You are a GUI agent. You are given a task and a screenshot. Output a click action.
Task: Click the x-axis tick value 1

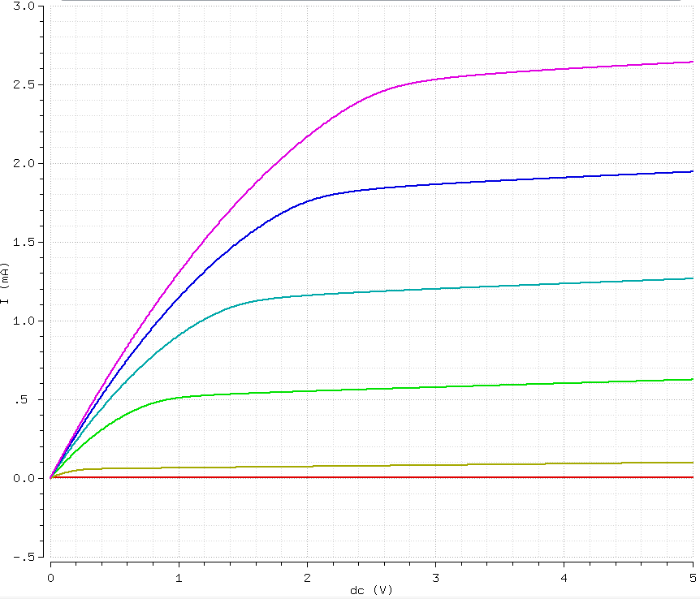(x=179, y=578)
